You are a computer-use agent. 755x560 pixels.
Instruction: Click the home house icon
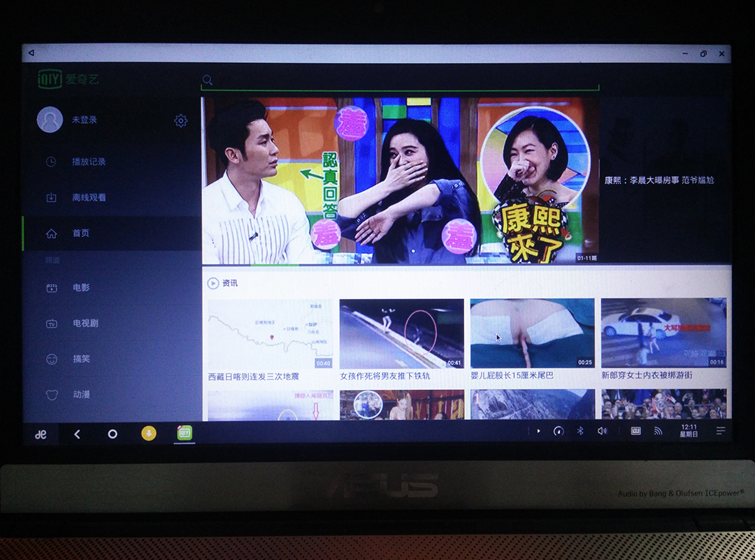coord(51,234)
